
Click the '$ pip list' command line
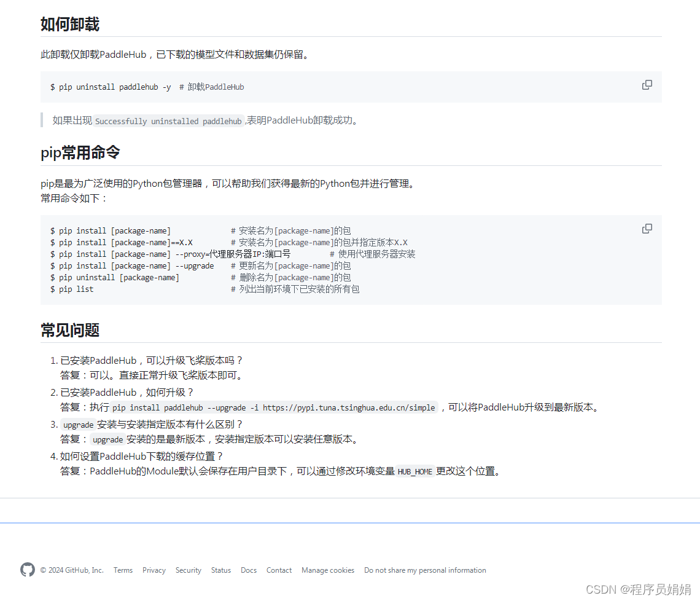tap(72, 289)
